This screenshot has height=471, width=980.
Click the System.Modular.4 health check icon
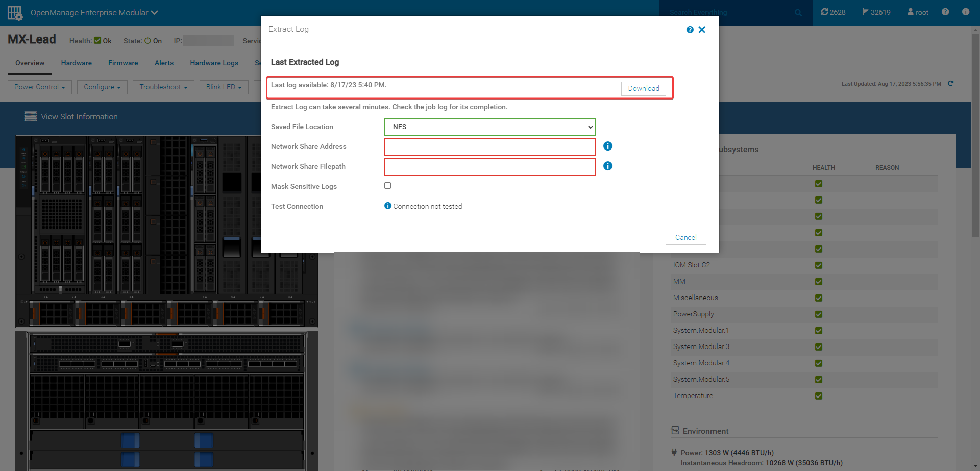tap(819, 363)
